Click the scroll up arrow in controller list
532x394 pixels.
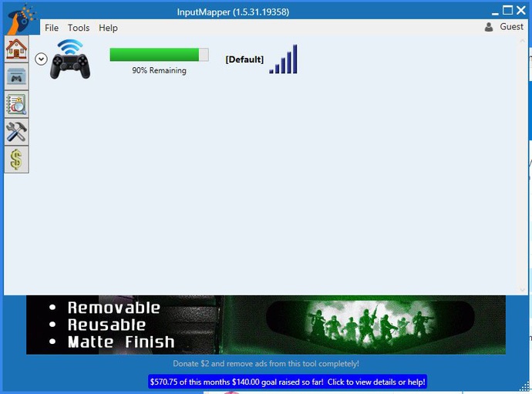[x=523, y=41]
